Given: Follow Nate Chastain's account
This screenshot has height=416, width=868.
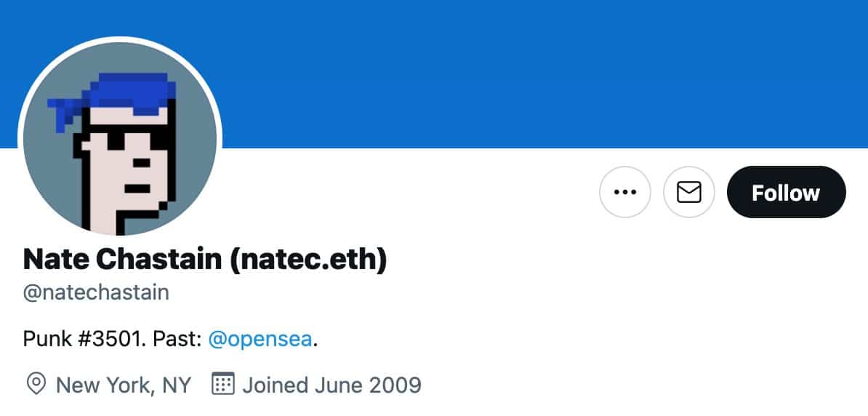Looking at the screenshot, I should tap(786, 192).
